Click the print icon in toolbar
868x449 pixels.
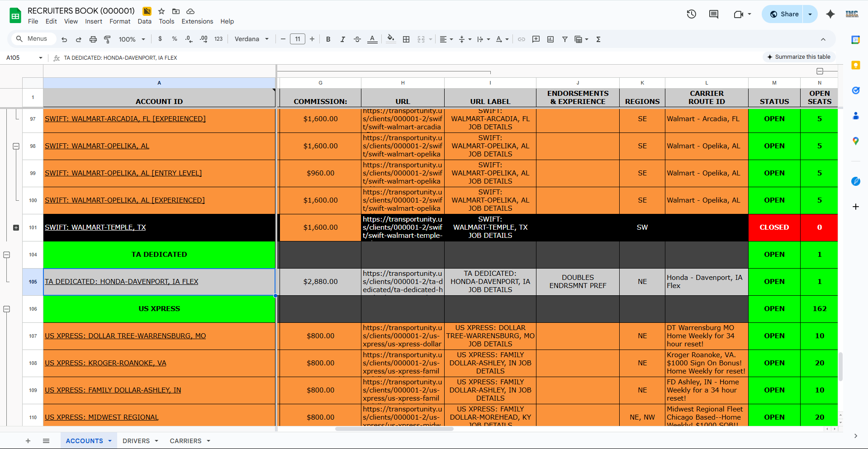93,39
